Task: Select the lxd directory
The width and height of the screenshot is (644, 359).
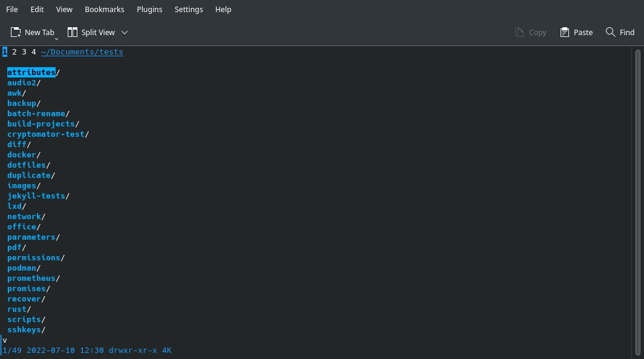Action: 15,206
